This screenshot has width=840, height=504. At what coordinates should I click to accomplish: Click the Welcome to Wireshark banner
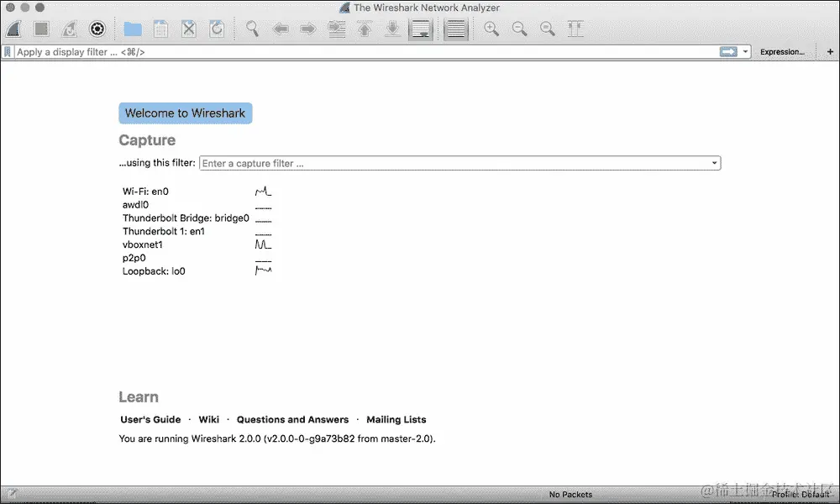186,113
